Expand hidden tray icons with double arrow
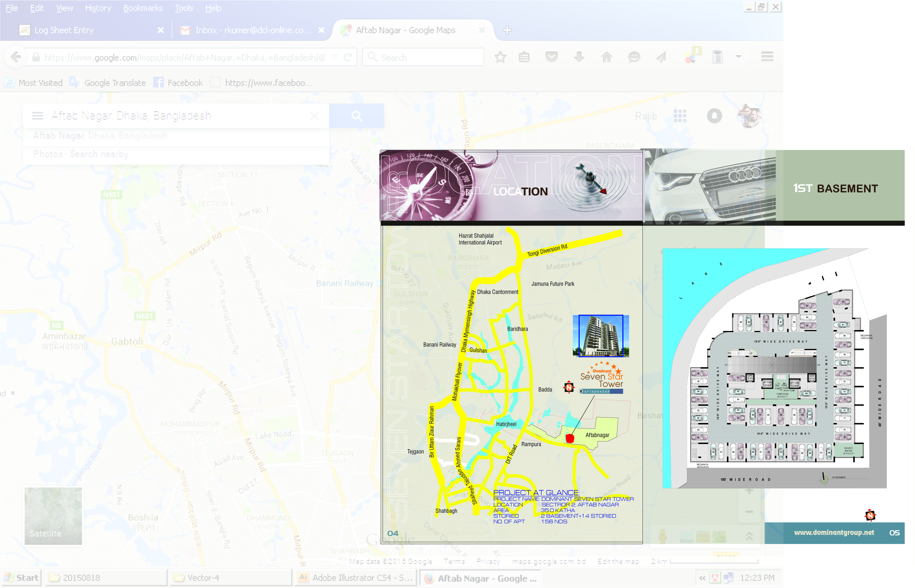The width and height of the screenshot is (915, 588). [x=702, y=578]
